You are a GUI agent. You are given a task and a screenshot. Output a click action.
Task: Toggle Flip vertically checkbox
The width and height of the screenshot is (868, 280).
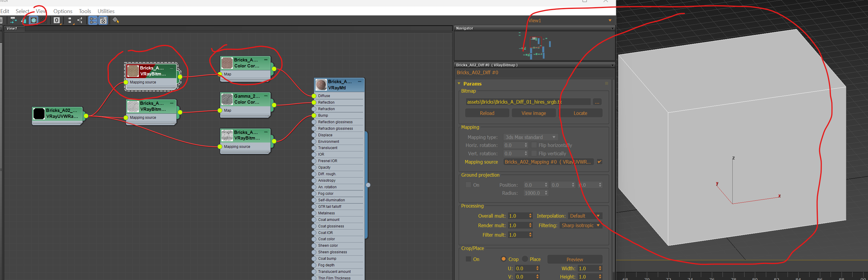pos(534,153)
